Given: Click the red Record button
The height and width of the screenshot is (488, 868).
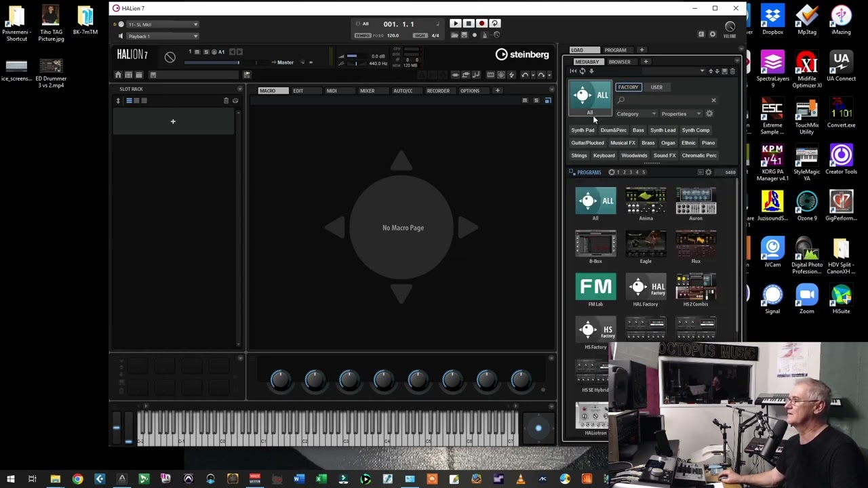Looking at the screenshot, I should [x=481, y=24].
